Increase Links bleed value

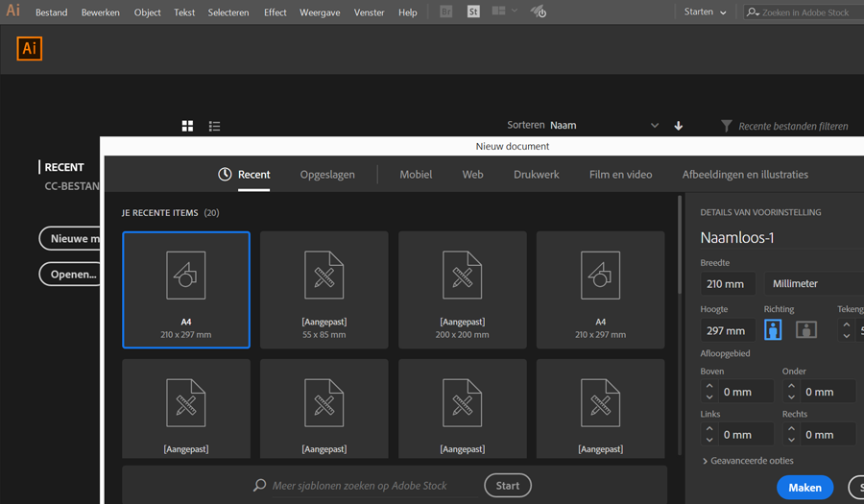(709, 428)
